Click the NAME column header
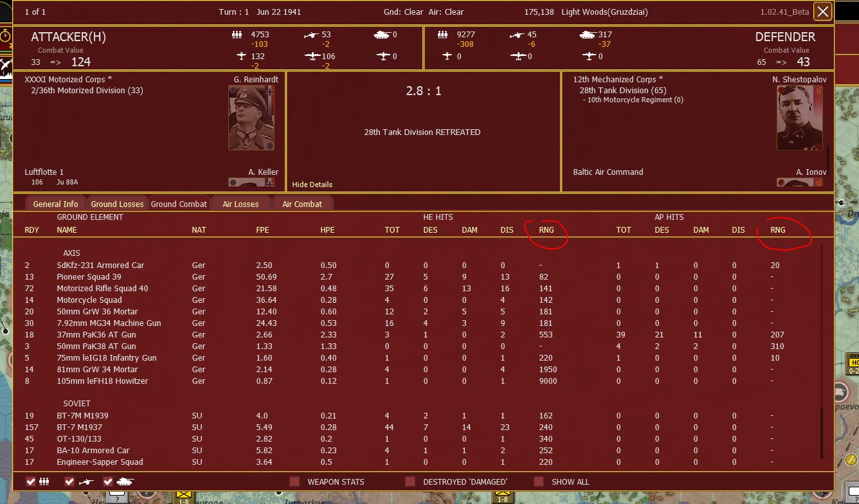This screenshot has height=504, width=859. coord(67,230)
